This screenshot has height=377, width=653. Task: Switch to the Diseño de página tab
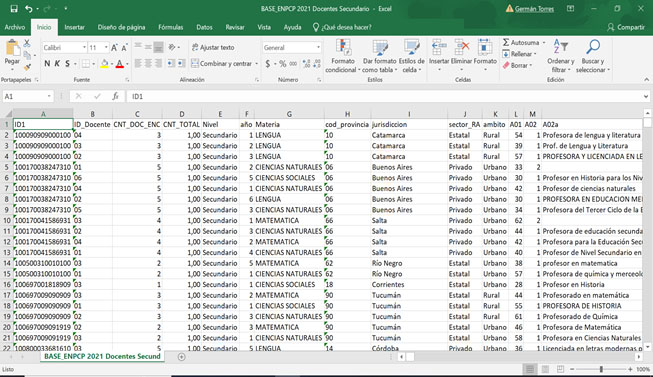pos(121,27)
